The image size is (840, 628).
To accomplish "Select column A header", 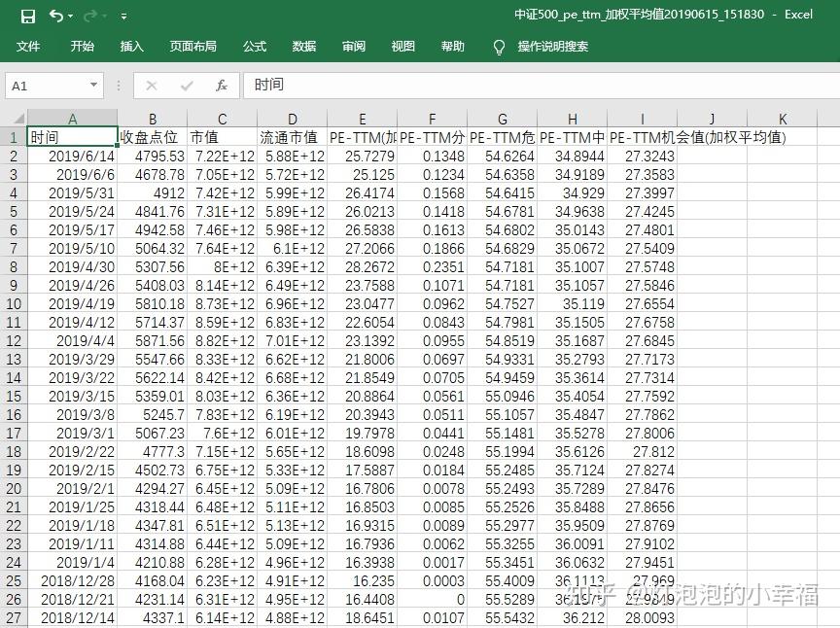I will (72, 119).
